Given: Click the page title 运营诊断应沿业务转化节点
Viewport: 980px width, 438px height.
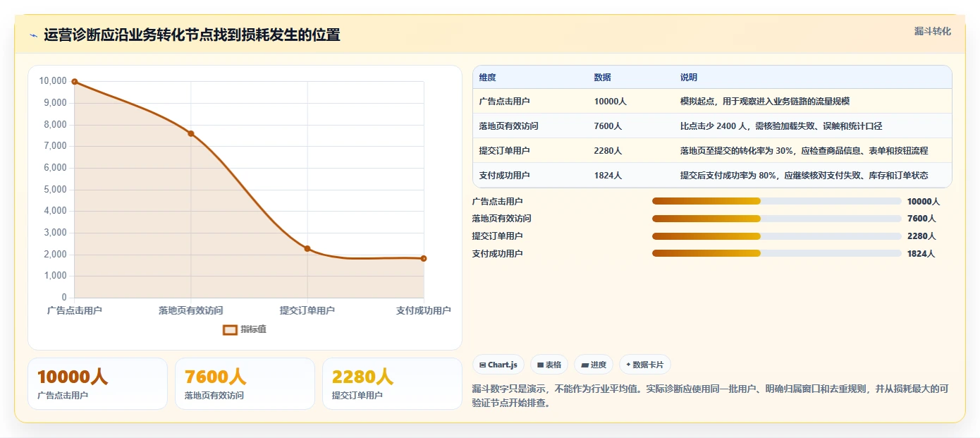Looking at the screenshot, I should 192,35.
